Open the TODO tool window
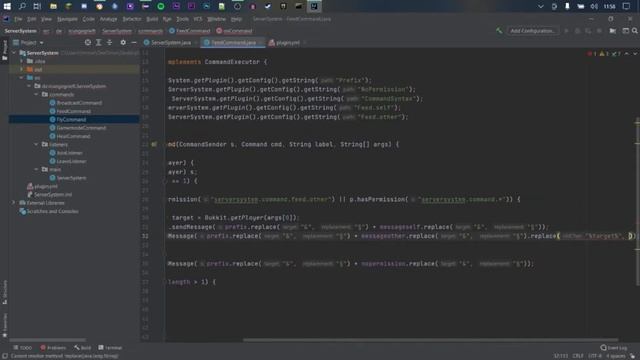The width and height of the screenshot is (640, 360). click(22, 348)
